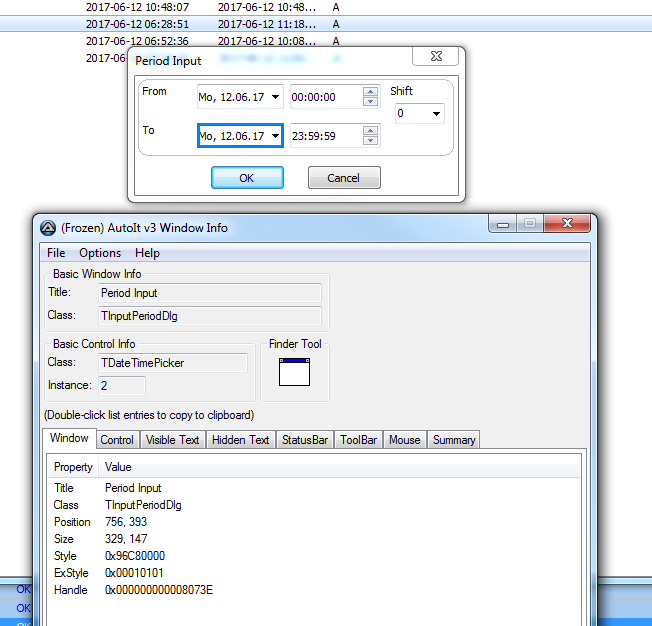Click the AutoIt Finder Tool crosshair icon
The image size is (652, 626).
point(294,372)
